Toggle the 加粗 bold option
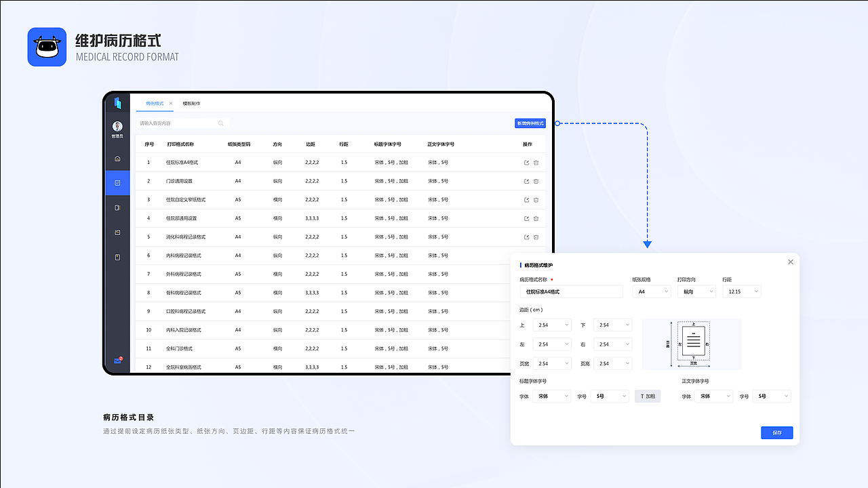 pos(648,396)
